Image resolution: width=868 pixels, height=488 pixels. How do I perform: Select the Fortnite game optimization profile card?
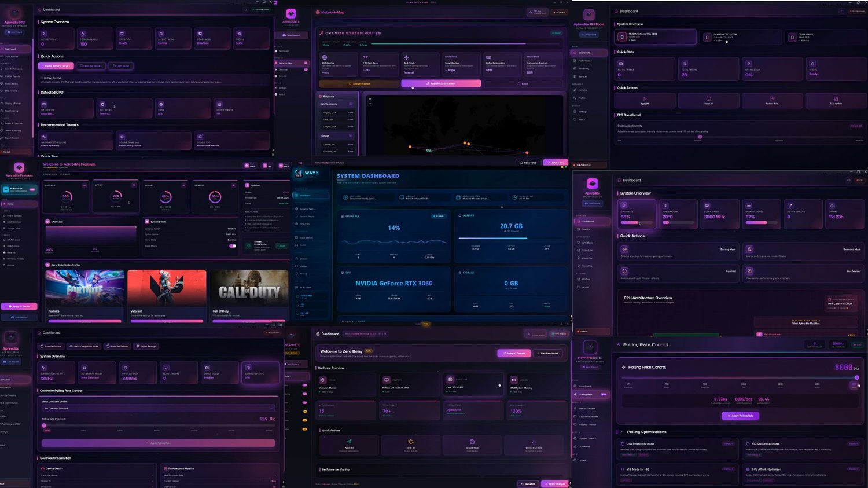click(x=84, y=295)
